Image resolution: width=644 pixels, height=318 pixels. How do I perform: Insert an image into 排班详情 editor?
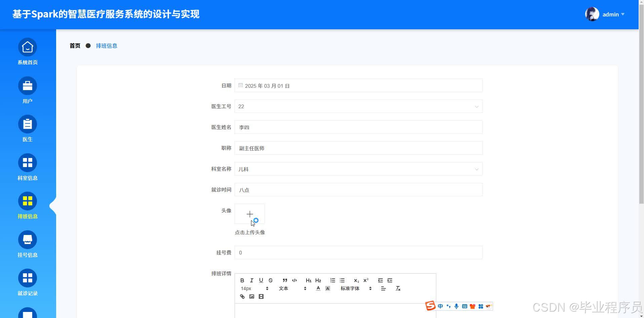(x=252, y=296)
